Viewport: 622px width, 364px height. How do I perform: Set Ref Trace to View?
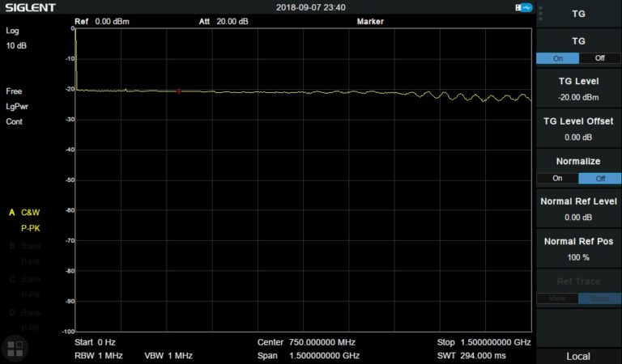point(557,298)
